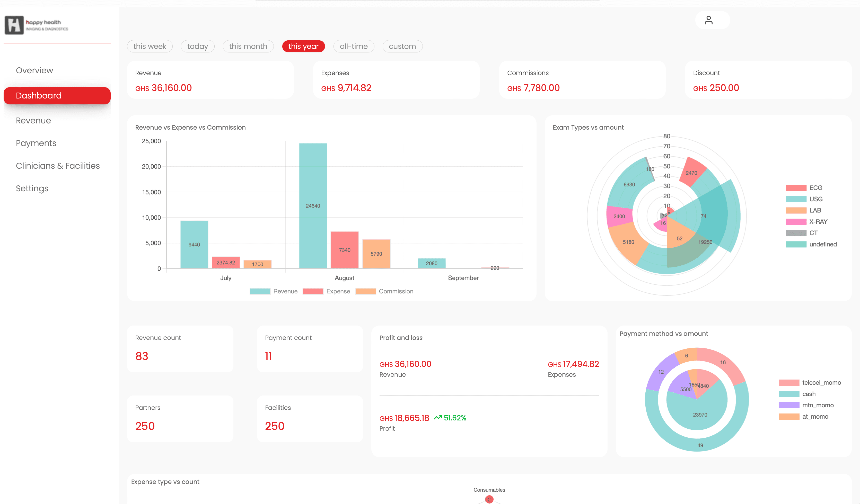Click the telecel_momo outer ring segment 16
The image size is (860, 504).
click(723, 363)
